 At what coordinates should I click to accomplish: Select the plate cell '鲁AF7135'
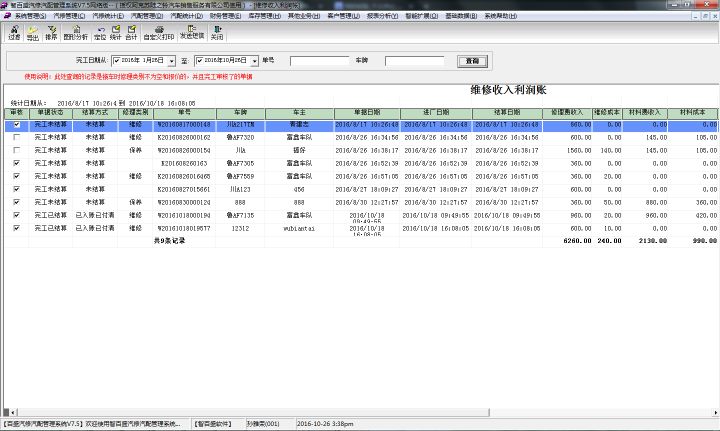(x=241, y=215)
